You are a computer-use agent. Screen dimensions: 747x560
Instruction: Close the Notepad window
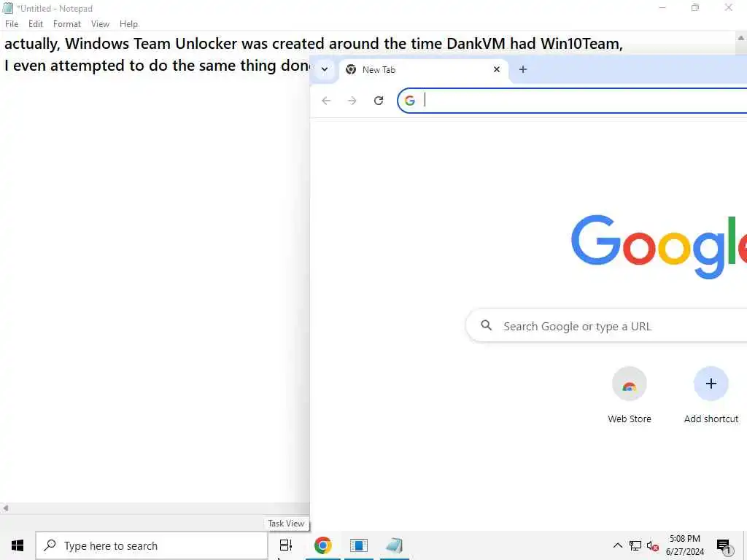click(x=729, y=7)
